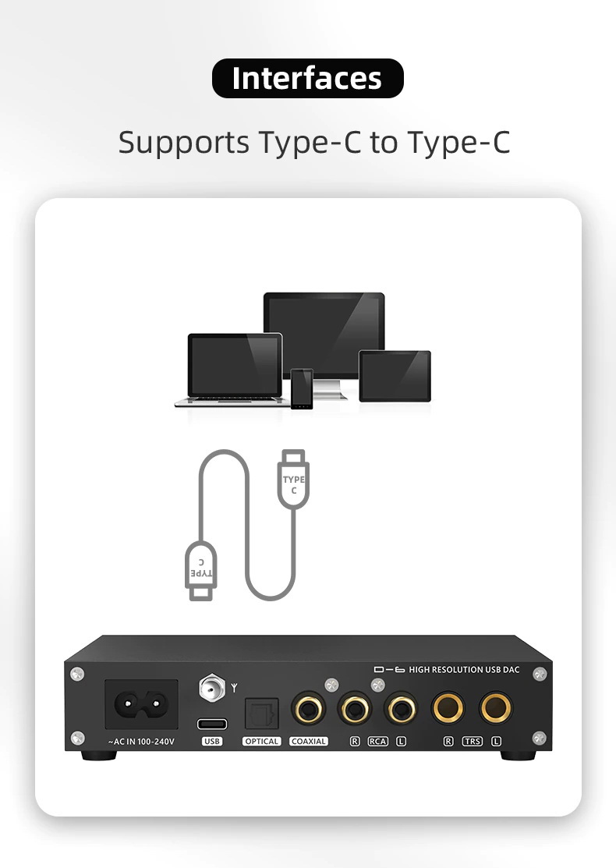Select the tablet device image
The image size is (616, 868).
tap(395, 376)
